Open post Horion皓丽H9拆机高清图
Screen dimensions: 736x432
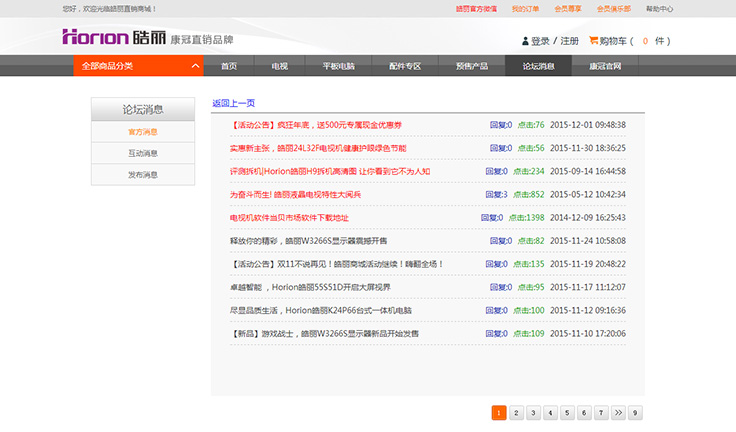click(330, 171)
